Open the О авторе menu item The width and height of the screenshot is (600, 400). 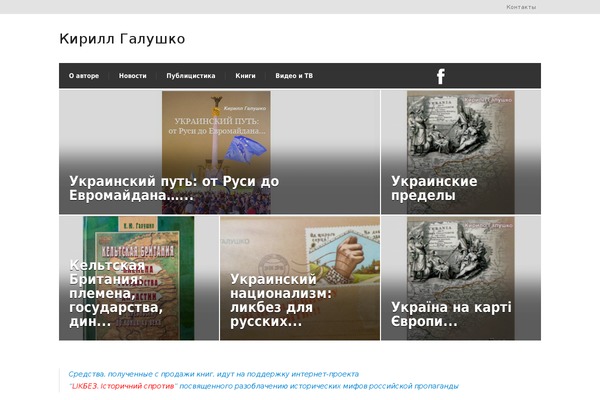[x=84, y=76]
